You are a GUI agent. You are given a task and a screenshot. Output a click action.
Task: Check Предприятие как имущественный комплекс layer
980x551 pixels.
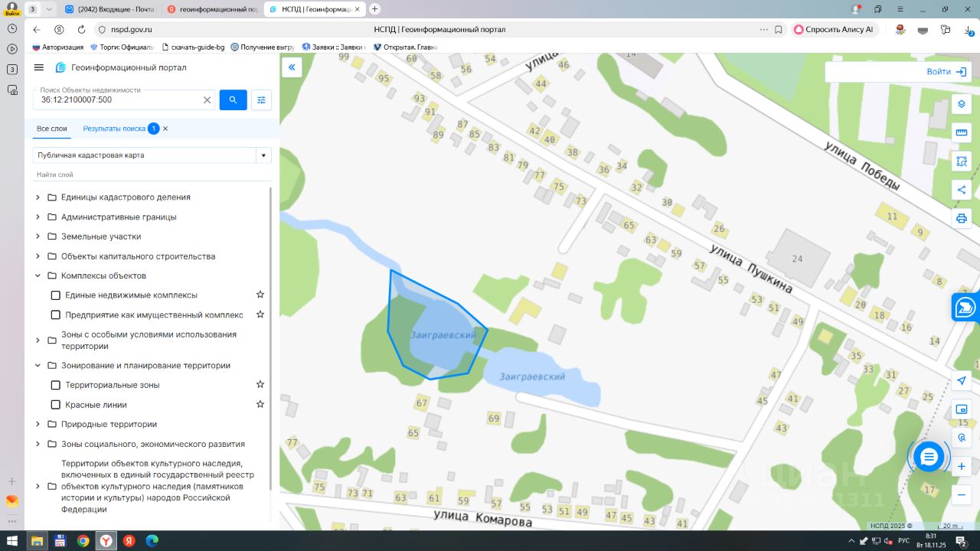pos(55,315)
